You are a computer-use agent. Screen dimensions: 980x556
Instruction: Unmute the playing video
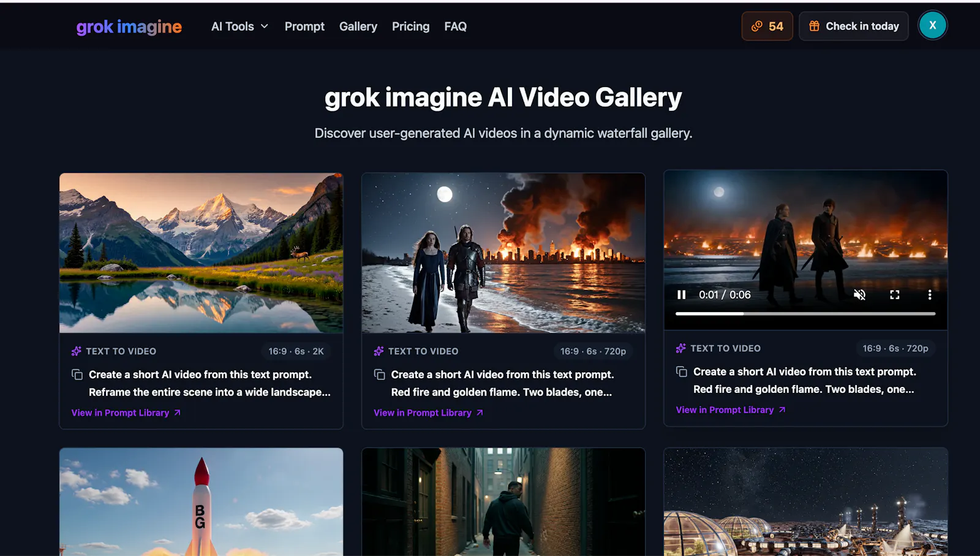[x=859, y=295]
